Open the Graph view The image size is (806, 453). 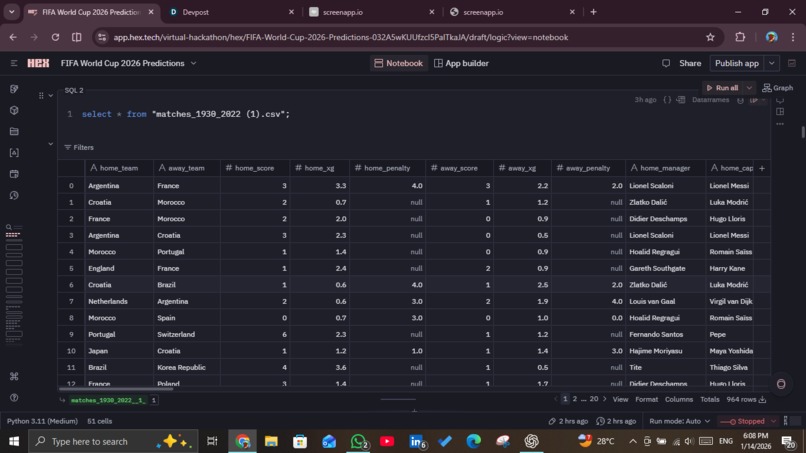tap(778, 88)
